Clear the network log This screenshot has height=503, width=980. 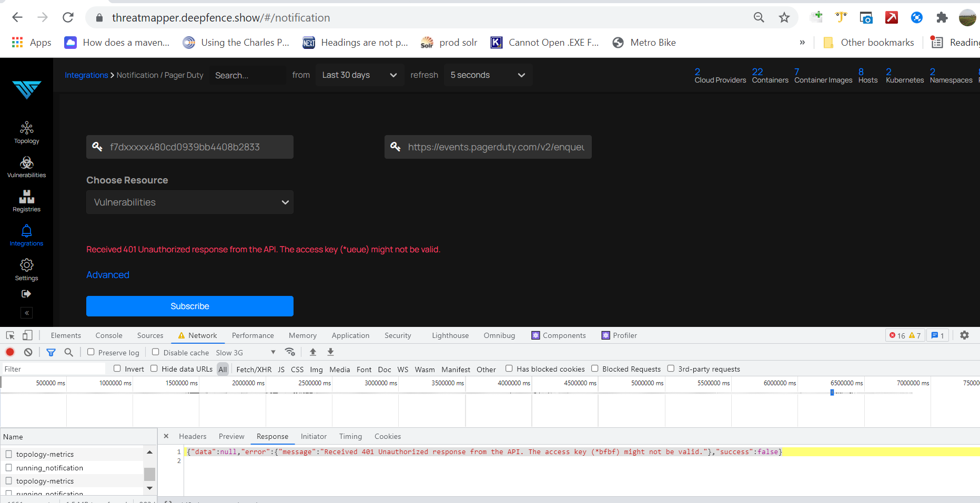point(28,352)
